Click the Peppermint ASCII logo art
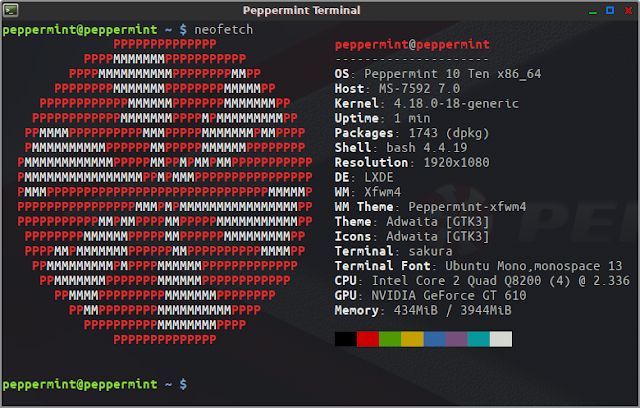 point(165,192)
